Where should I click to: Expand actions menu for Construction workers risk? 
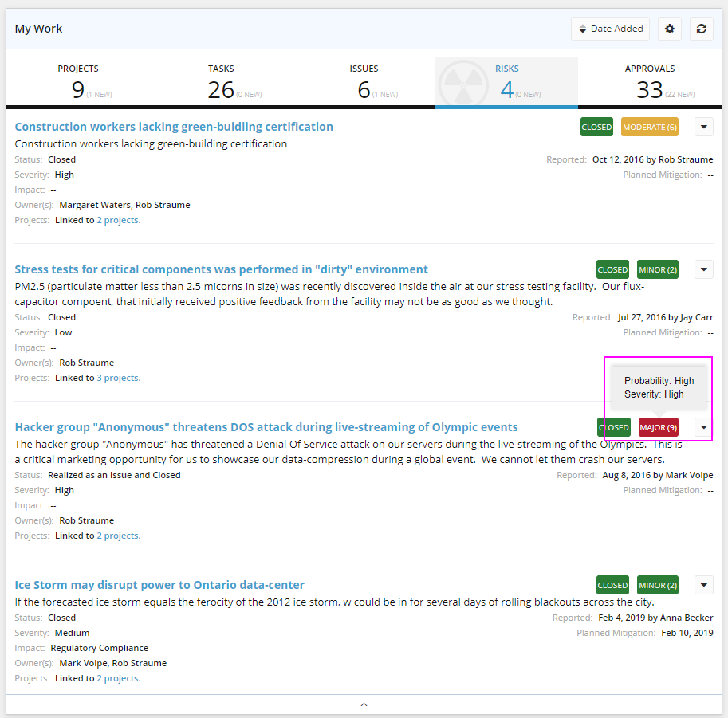[703, 127]
